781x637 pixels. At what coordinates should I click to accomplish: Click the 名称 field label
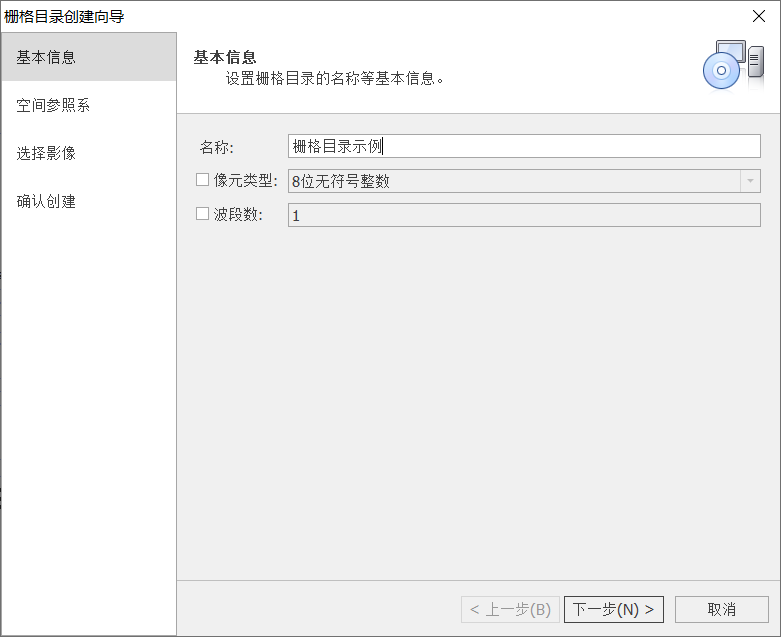point(216,147)
